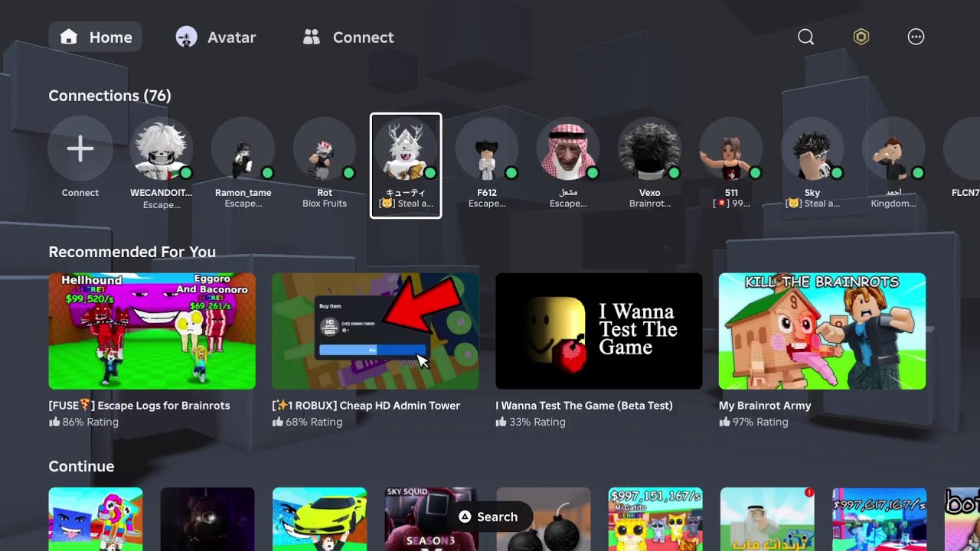Select friend WECANDOIT's avatar
Image resolution: width=980 pixels, height=551 pixels.
click(162, 148)
